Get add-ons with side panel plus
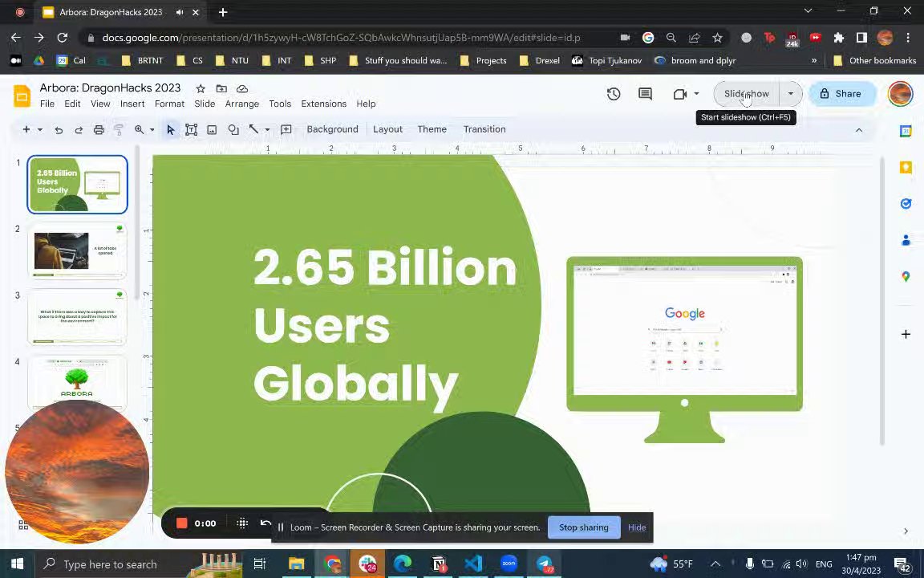This screenshot has width=924, height=578. [x=906, y=335]
